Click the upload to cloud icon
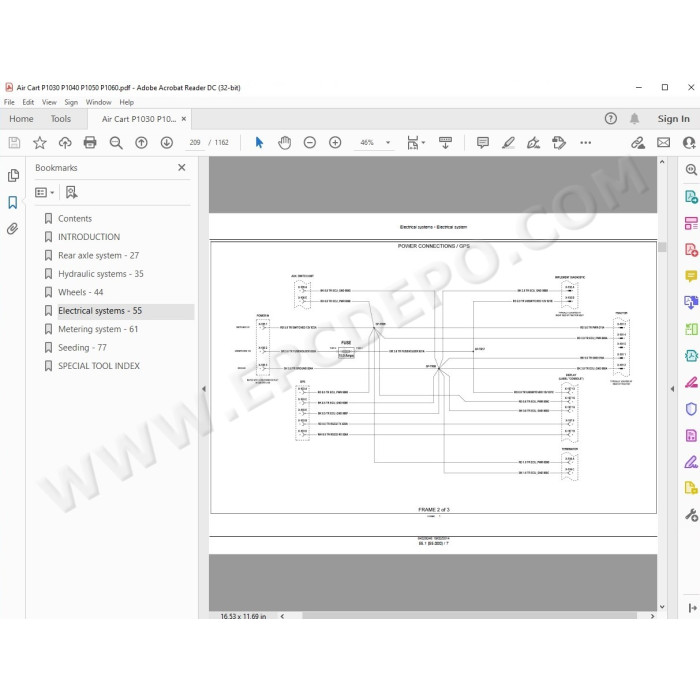The image size is (700, 700). 65,142
